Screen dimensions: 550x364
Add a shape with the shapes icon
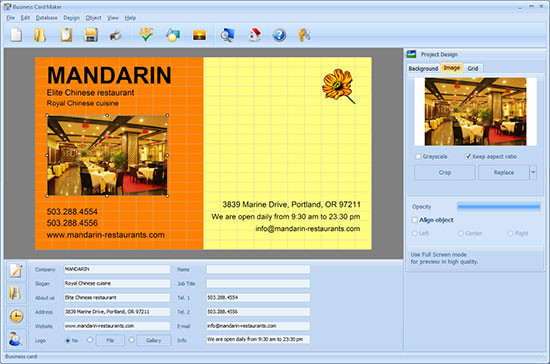[173, 35]
